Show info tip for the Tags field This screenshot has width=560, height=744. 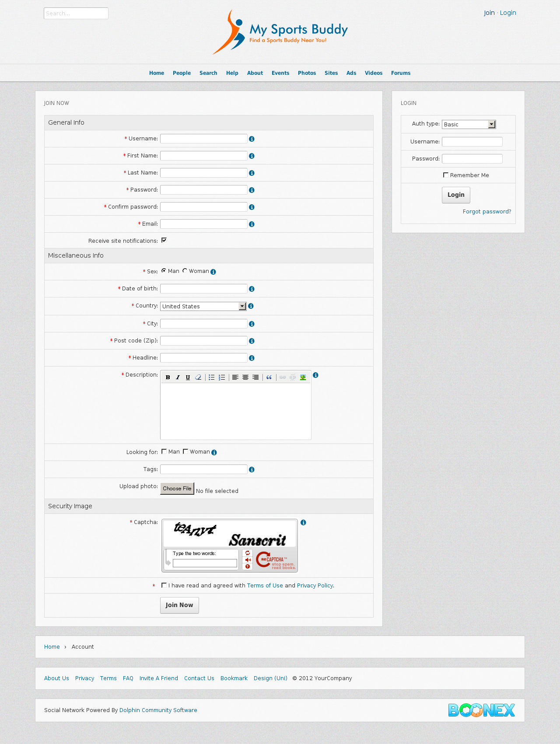(x=252, y=469)
